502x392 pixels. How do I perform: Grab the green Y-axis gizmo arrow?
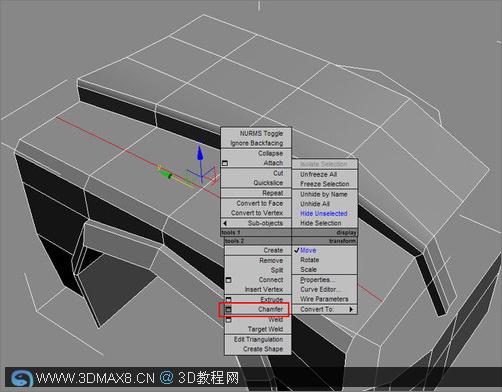pyautogui.click(x=165, y=173)
